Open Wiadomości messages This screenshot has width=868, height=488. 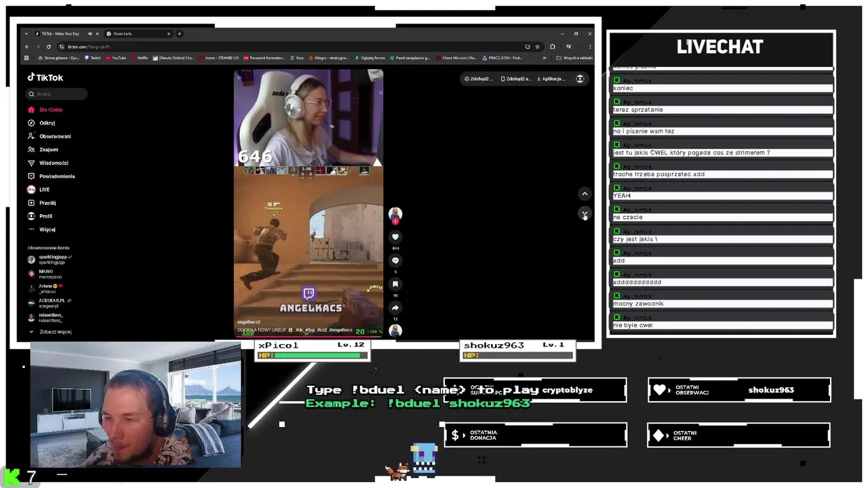[48, 163]
